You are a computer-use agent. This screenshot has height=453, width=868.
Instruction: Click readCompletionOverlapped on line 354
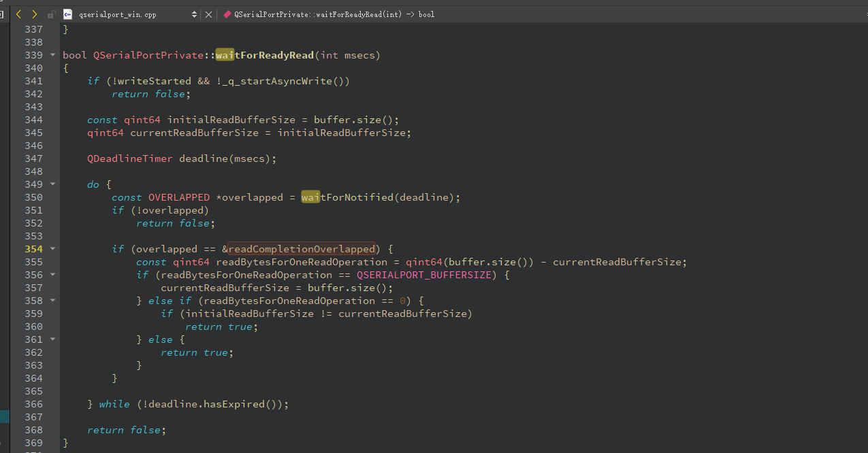coord(301,249)
